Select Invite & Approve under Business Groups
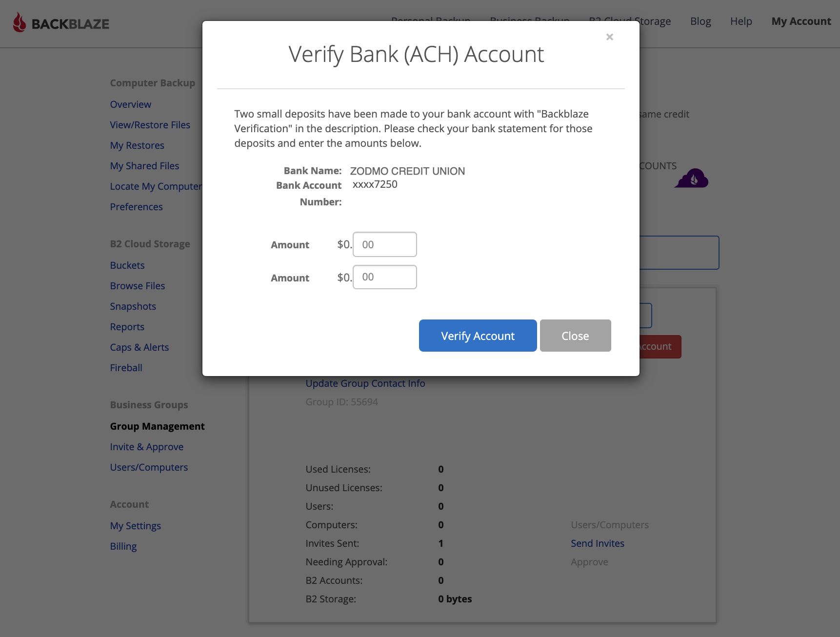This screenshot has width=840, height=637. click(x=147, y=447)
